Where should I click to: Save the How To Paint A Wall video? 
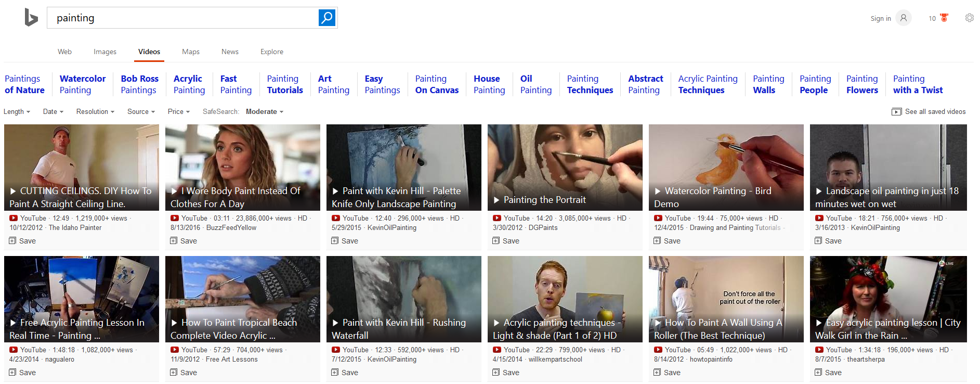pos(658,373)
